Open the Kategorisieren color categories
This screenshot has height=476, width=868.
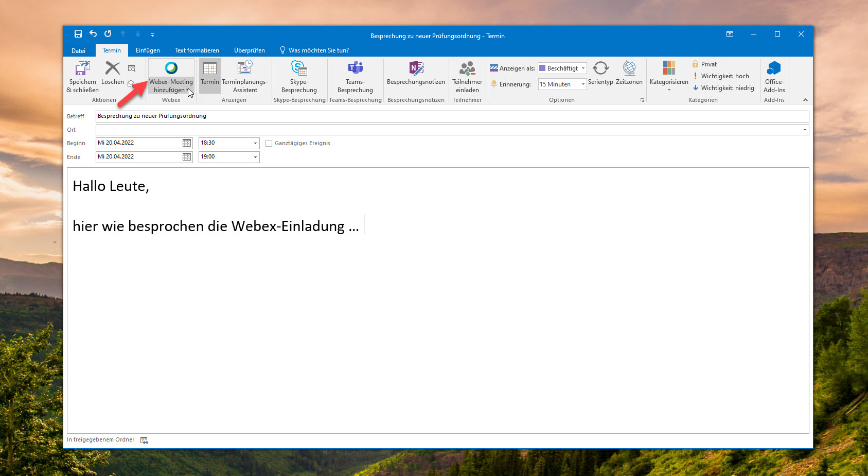[x=669, y=74]
